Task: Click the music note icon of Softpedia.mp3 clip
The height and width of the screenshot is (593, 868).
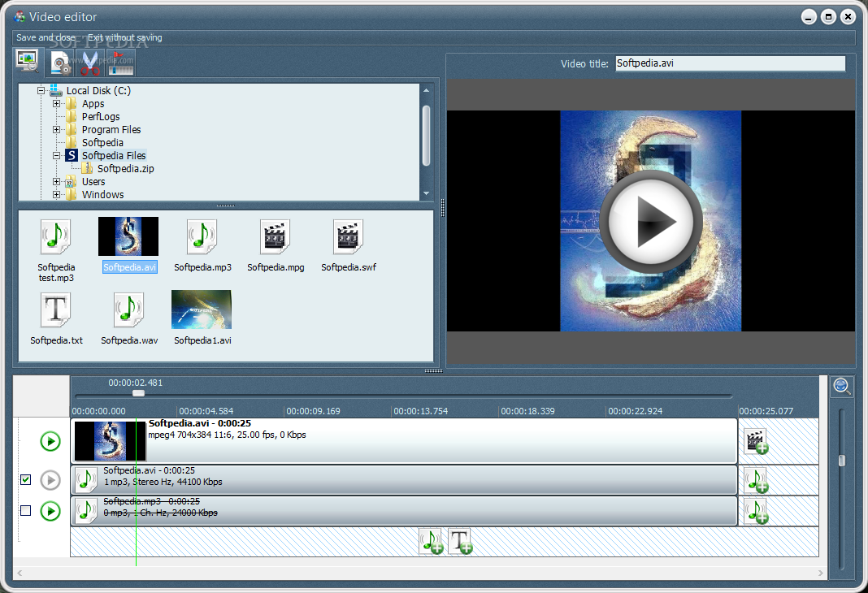Action: point(86,511)
